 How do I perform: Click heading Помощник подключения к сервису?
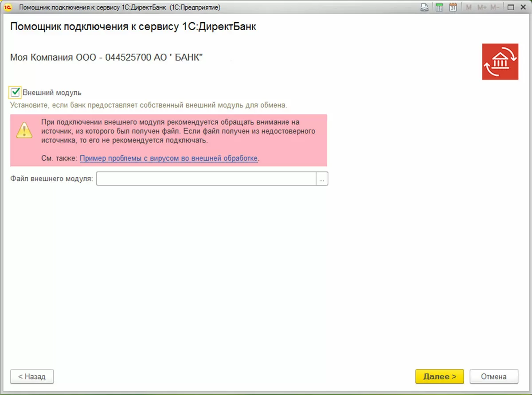click(133, 27)
